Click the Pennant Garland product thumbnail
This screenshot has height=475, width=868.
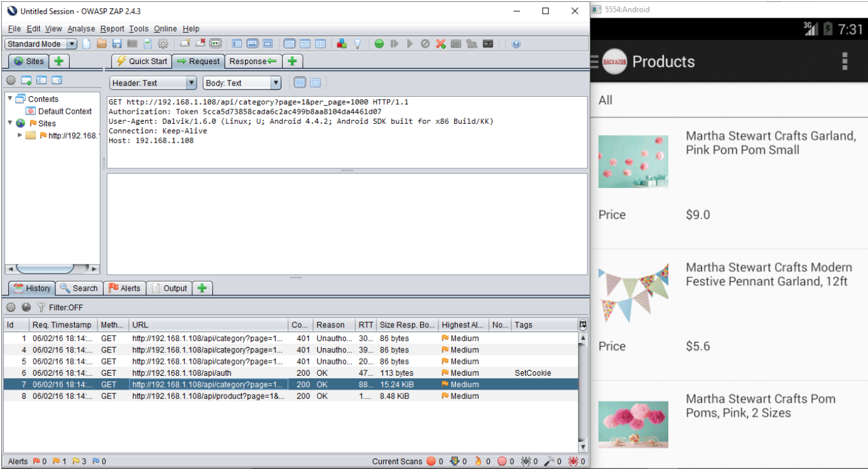pos(633,293)
